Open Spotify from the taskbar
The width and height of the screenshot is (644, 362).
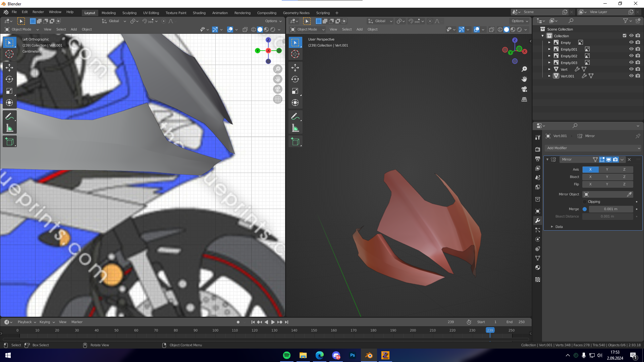[287, 355]
